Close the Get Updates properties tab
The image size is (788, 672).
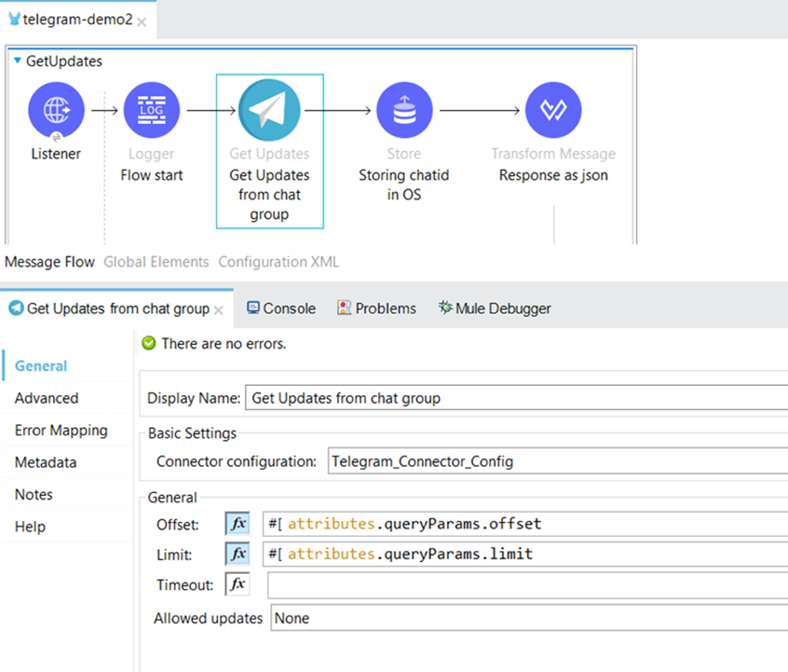[x=219, y=309]
